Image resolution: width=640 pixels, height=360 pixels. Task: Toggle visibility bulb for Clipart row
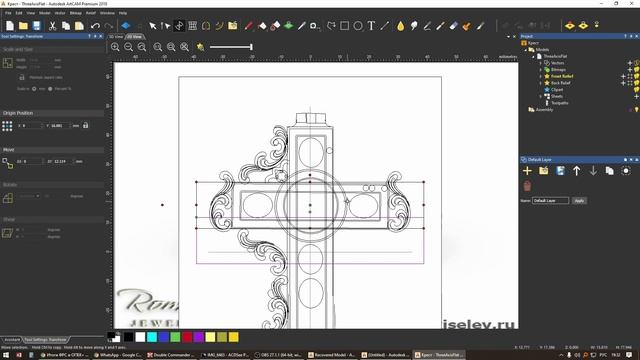636,90
